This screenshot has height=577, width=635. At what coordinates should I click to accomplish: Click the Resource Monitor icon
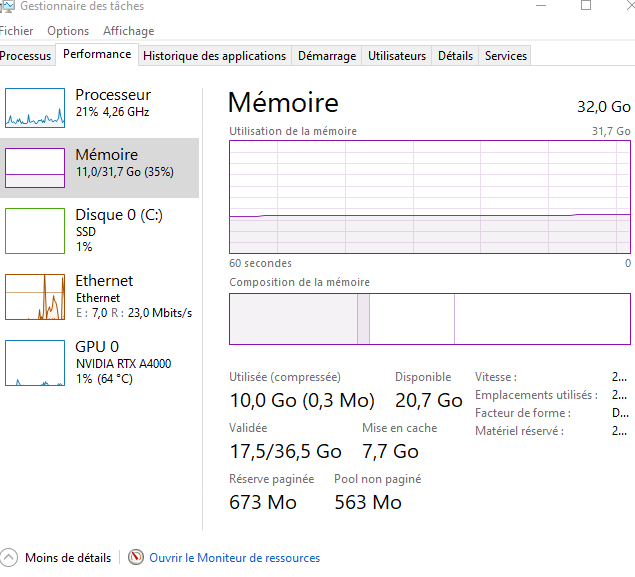136,557
